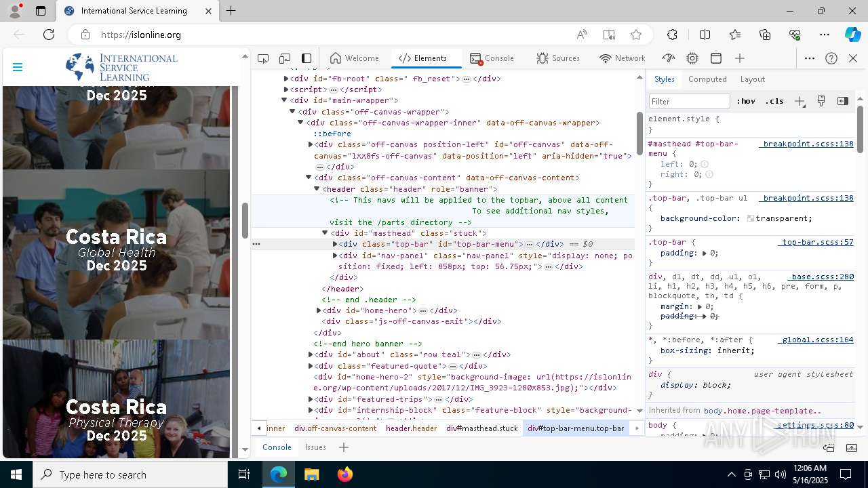Open Costa Rica Global Health trip tile
868x488 pixels.
coord(117,254)
